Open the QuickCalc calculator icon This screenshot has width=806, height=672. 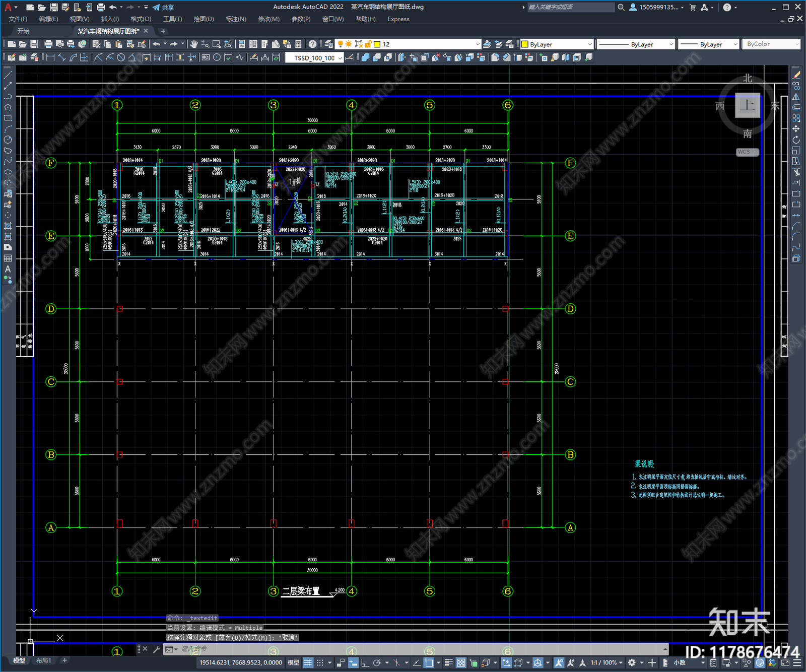pos(298,44)
